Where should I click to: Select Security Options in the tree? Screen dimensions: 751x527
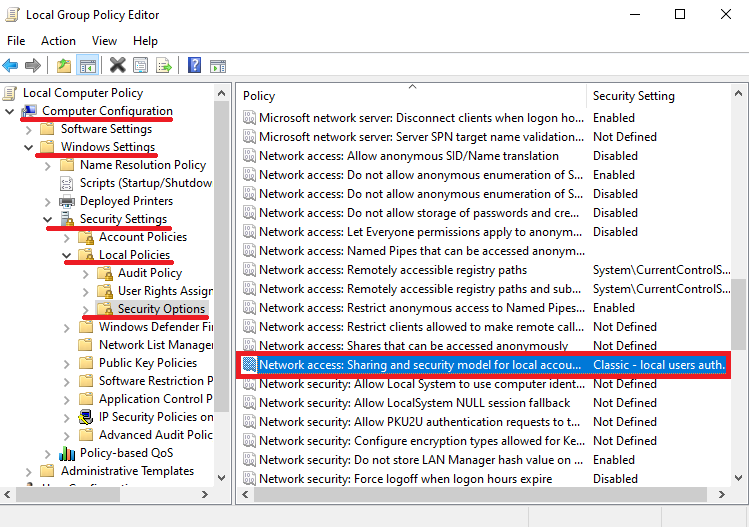[x=161, y=309]
